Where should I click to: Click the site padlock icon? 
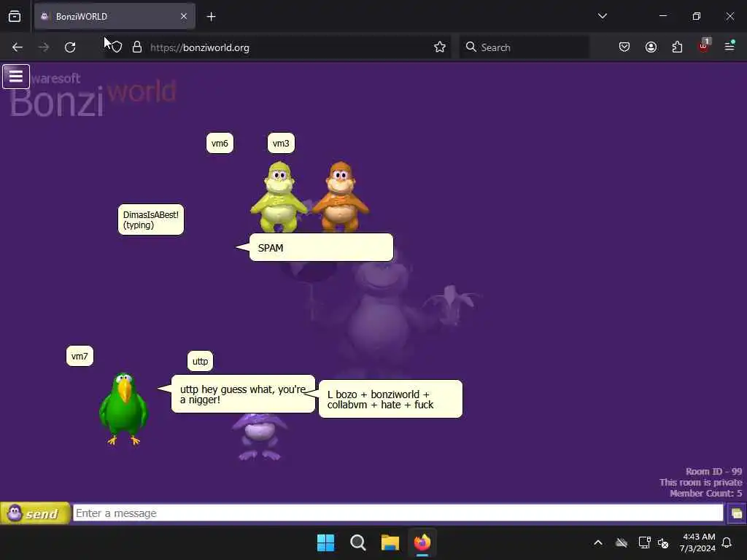pyautogui.click(x=137, y=47)
